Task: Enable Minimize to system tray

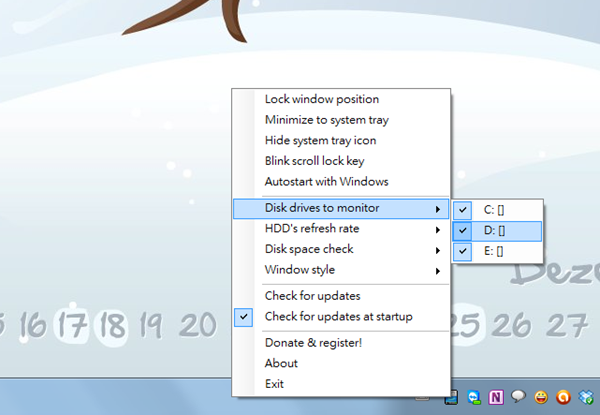Action: 341,120
